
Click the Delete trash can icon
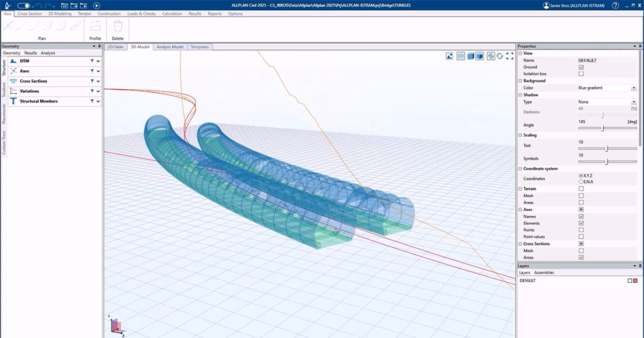(118, 26)
